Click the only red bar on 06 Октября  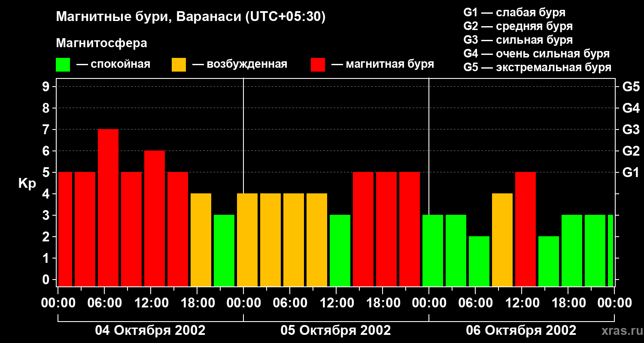pyautogui.click(x=526, y=229)
